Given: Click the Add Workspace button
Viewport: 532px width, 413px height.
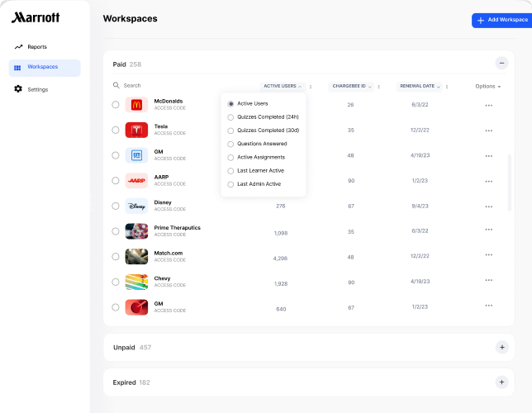Looking at the screenshot, I should [x=501, y=20].
